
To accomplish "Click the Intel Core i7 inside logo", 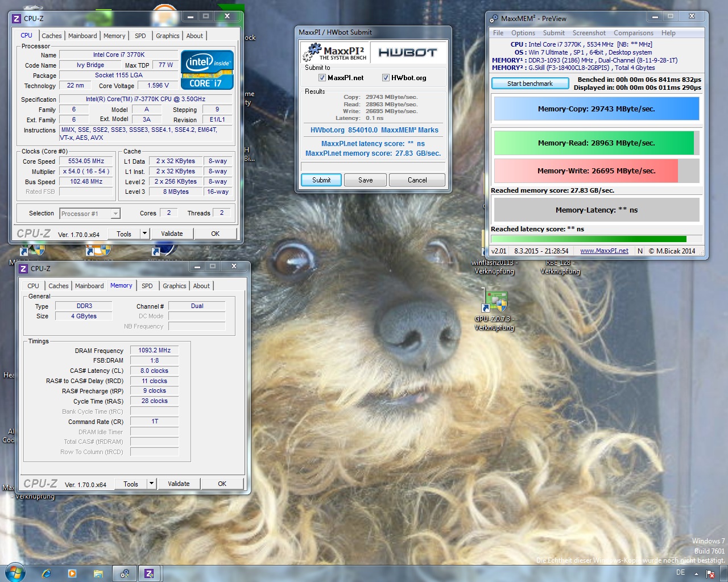I will pos(207,70).
